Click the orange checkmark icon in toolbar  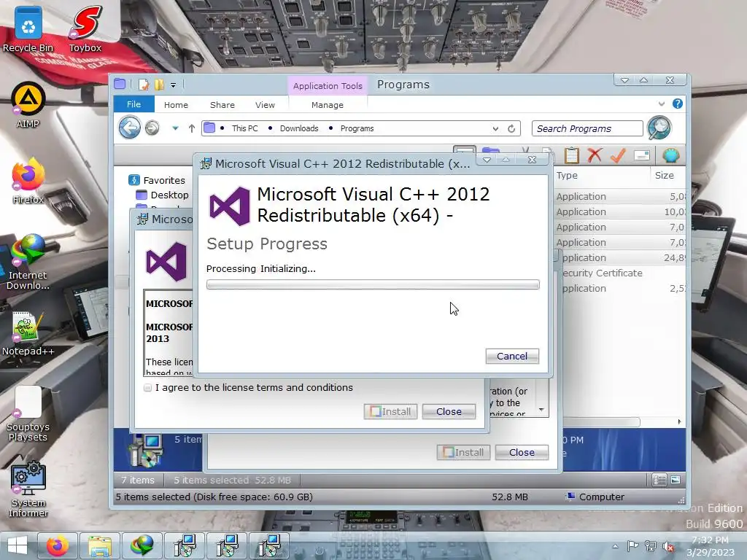point(618,155)
